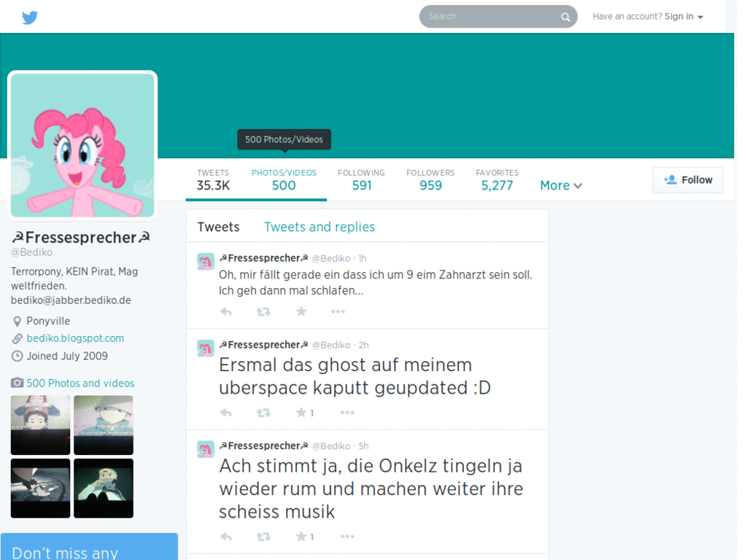Viewport: 747px width, 560px height.
Task: Click the search magnifier icon
Action: [x=565, y=17]
